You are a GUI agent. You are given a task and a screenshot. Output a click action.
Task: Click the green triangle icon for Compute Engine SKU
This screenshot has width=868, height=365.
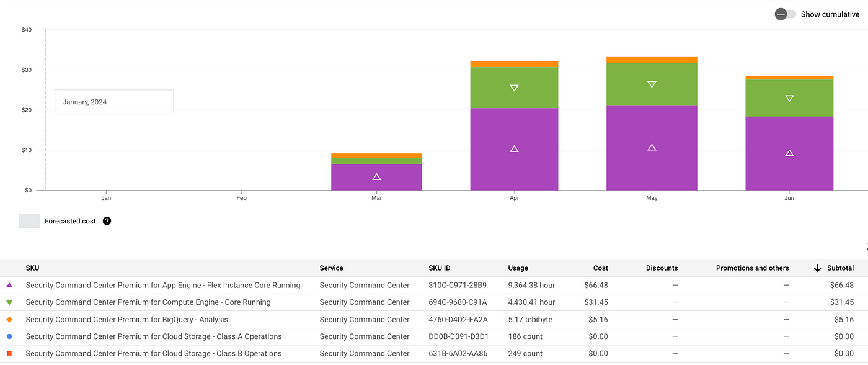(9, 302)
